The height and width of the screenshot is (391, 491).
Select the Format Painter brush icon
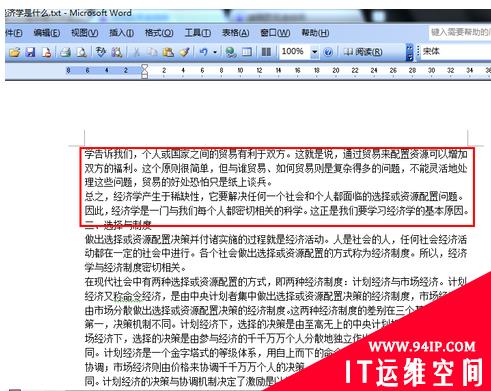point(184,52)
